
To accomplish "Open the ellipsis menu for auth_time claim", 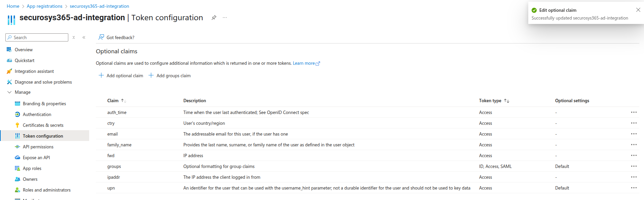I will coord(634,112).
